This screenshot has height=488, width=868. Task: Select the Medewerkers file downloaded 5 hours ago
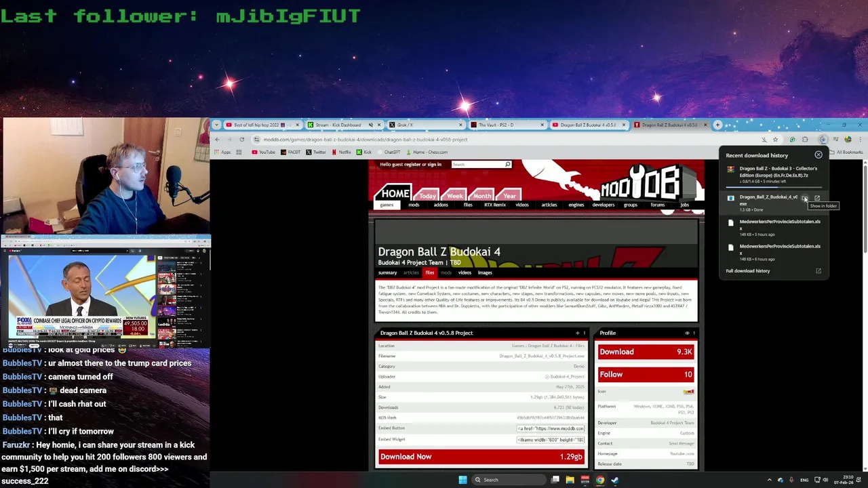pos(773,228)
